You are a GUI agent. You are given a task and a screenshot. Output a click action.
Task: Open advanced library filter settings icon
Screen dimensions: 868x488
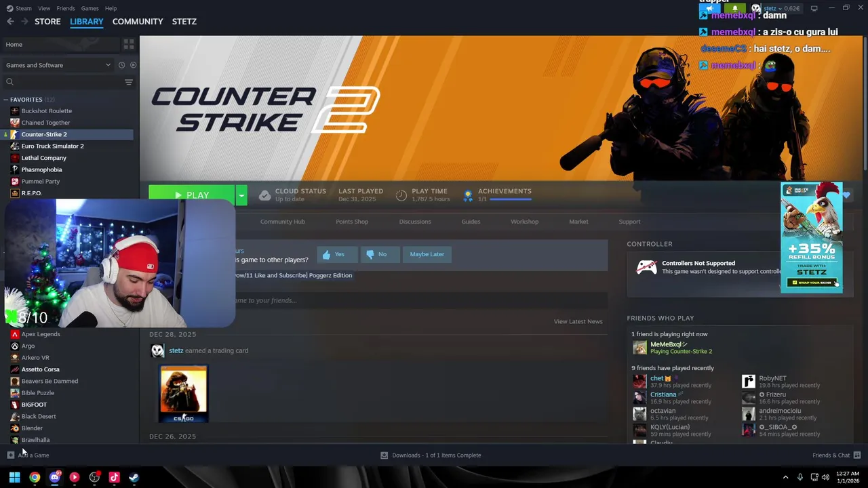pyautogui.click(x=128, y=82)
